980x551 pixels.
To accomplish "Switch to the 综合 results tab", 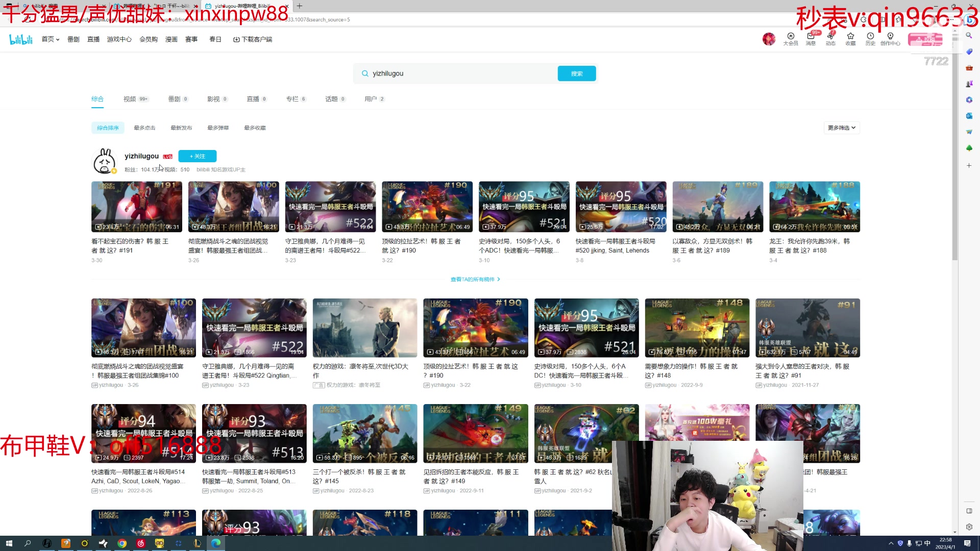I will 97,99.
